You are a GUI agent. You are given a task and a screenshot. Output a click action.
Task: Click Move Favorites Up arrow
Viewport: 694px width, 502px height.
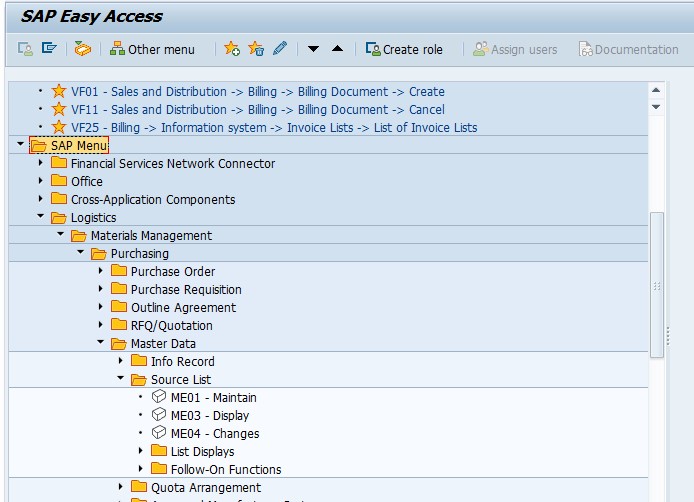(x=337, y=49)
